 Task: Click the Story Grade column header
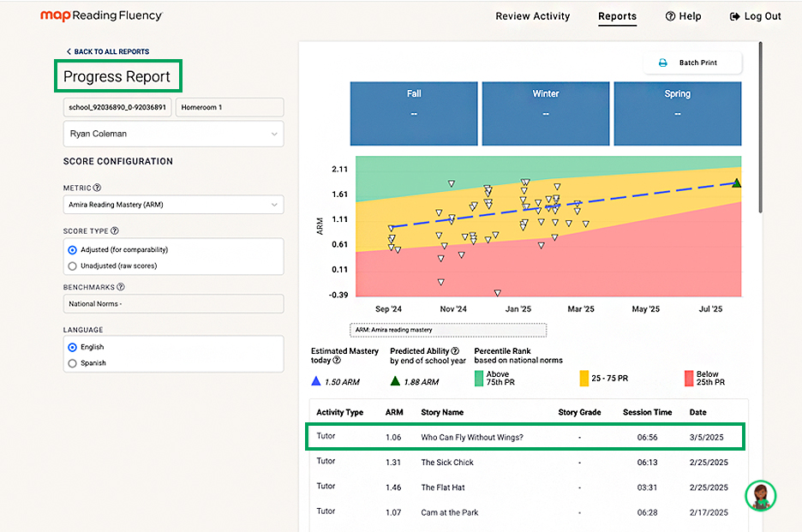579,412
